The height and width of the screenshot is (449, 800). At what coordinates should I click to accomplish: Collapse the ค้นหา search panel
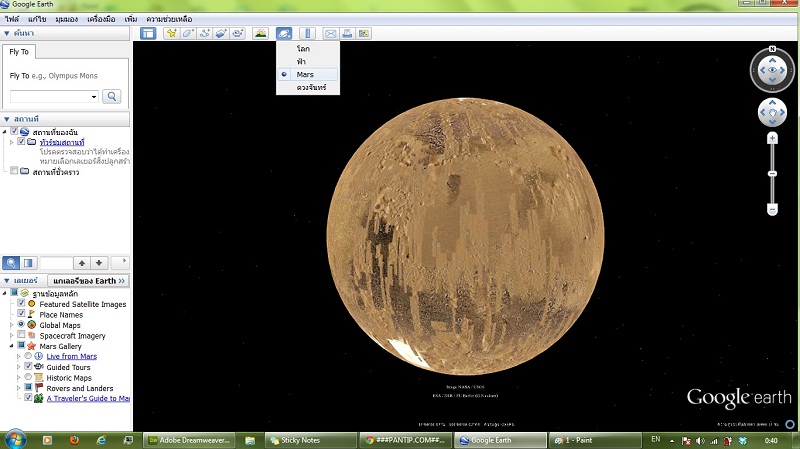[7, 33]
